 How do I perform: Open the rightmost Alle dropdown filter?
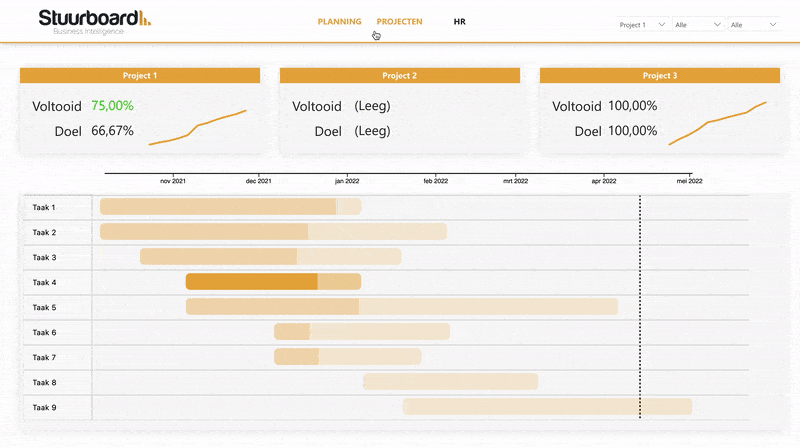click(754, 25)
